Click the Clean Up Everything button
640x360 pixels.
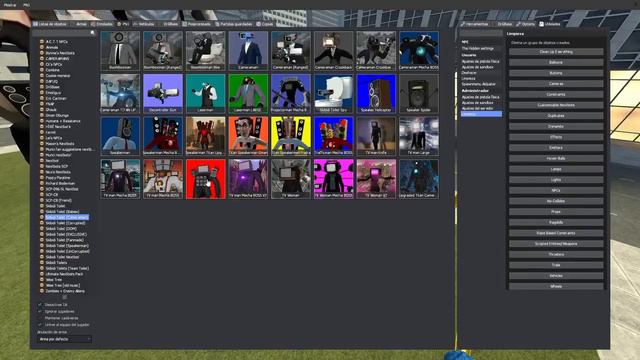pos(556,52)
